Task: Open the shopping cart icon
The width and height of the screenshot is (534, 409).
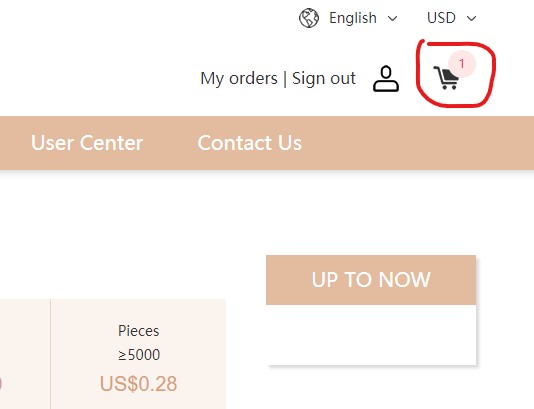Action: point(446,78)
